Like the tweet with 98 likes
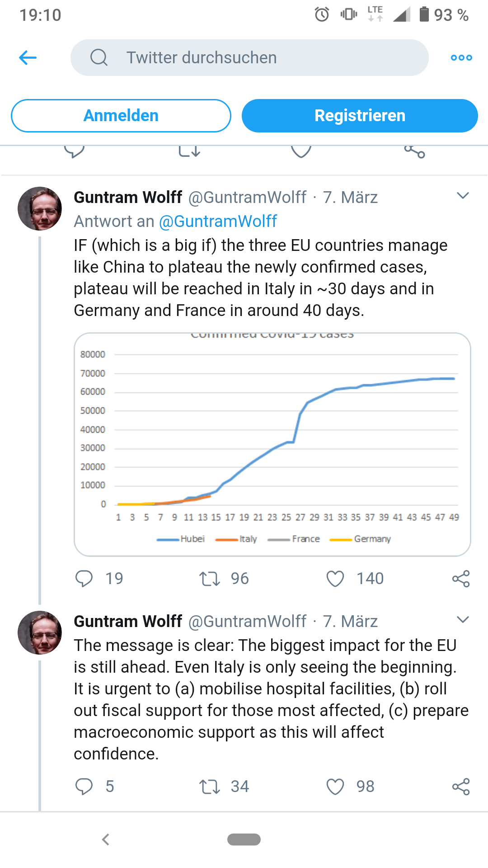This screenshot has width=488, height=868. [335, 787]
